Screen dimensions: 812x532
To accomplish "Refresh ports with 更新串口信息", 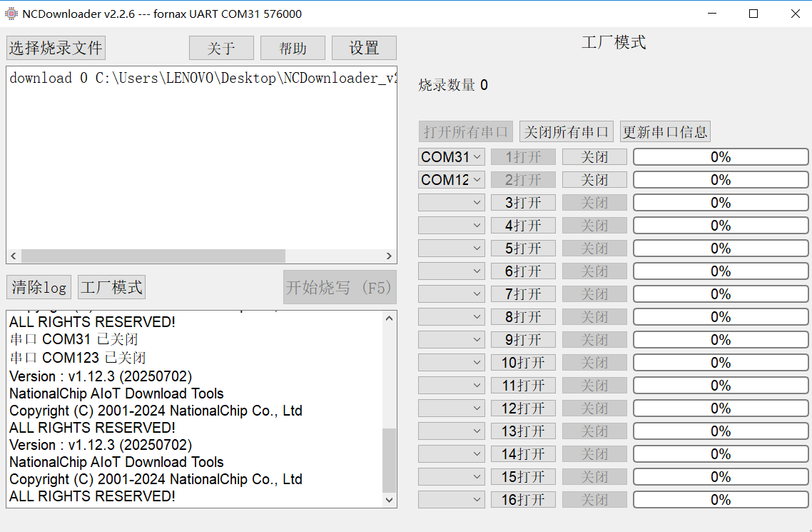I will coord(665,131).
